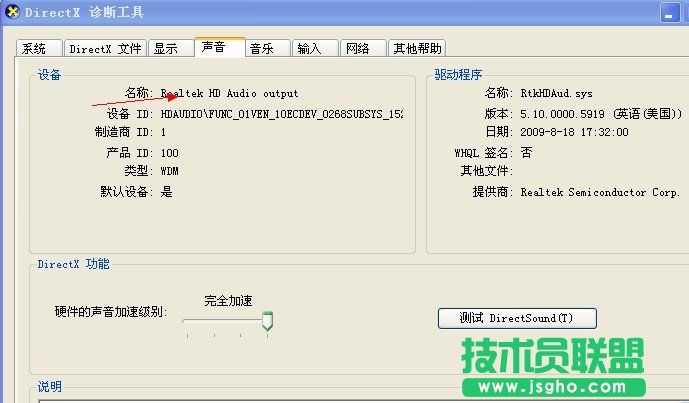Switch to the 系统 tab
The image size is (689, 403).
(39, 48)
